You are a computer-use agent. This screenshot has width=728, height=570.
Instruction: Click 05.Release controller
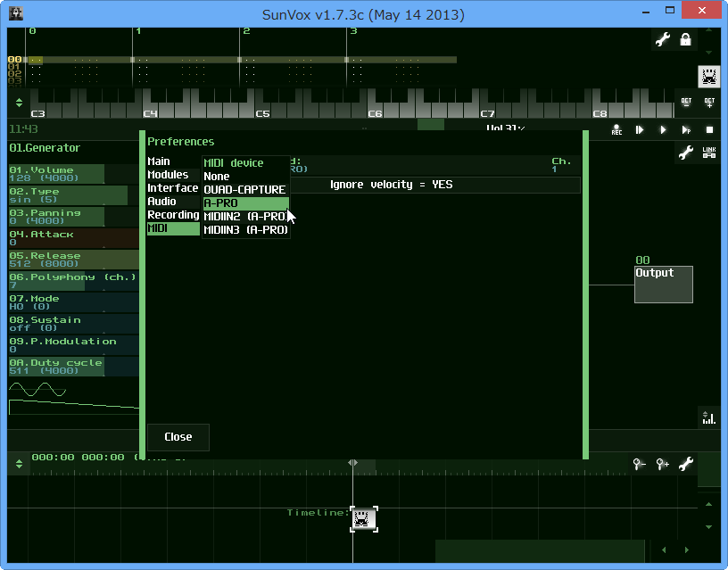coord(73,260)
